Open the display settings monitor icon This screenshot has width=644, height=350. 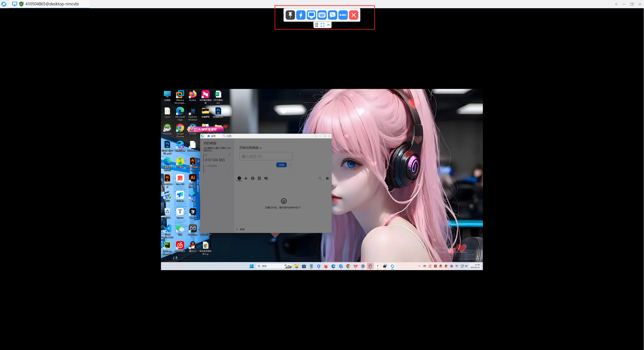coord(311,15)
